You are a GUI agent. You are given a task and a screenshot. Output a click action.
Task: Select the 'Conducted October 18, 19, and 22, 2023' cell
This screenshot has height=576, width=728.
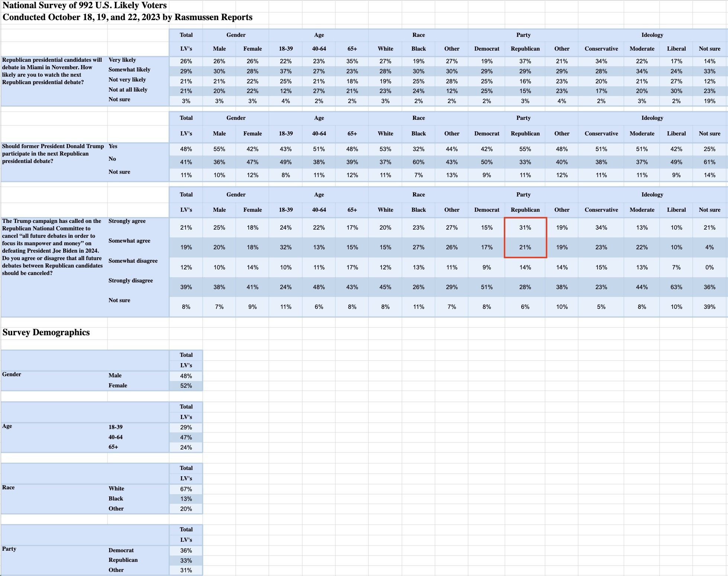[x=127, y=17]
